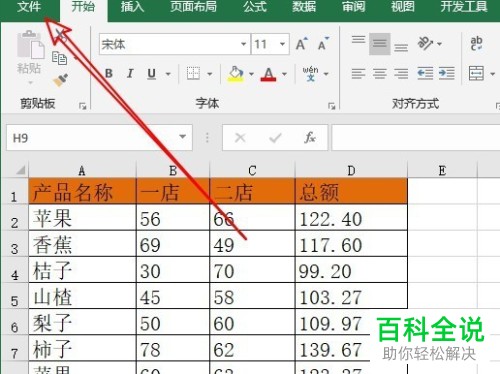
Task: Select cell with value 78
Action: 173,349
